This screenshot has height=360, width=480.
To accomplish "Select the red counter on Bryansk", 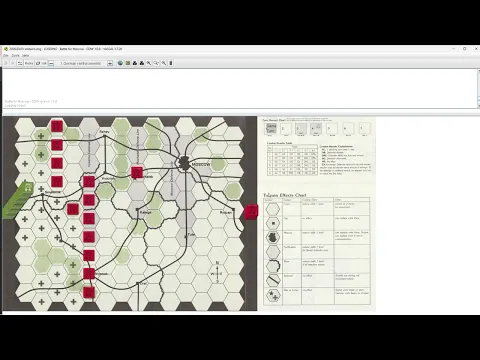I will [x=89, y=274].
